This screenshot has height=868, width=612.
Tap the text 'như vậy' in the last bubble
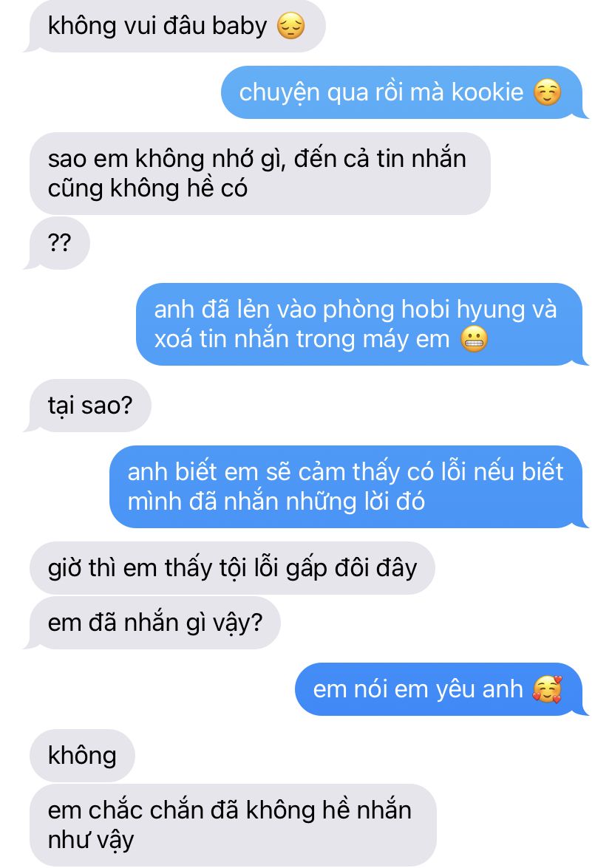tap(91, 841)
